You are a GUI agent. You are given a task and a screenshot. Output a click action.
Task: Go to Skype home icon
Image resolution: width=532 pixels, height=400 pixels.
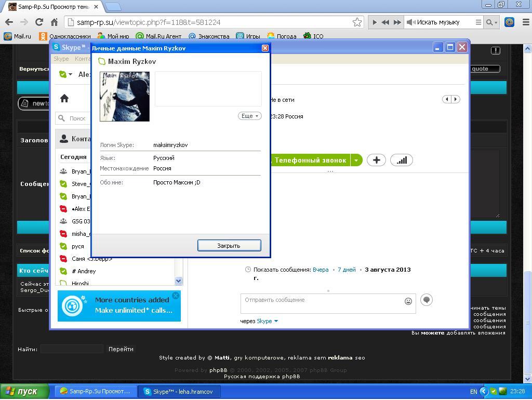pos(64,99)
